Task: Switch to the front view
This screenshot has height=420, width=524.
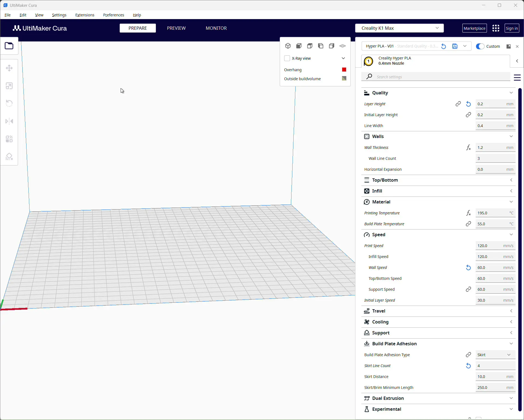Action: click(299, 46)
